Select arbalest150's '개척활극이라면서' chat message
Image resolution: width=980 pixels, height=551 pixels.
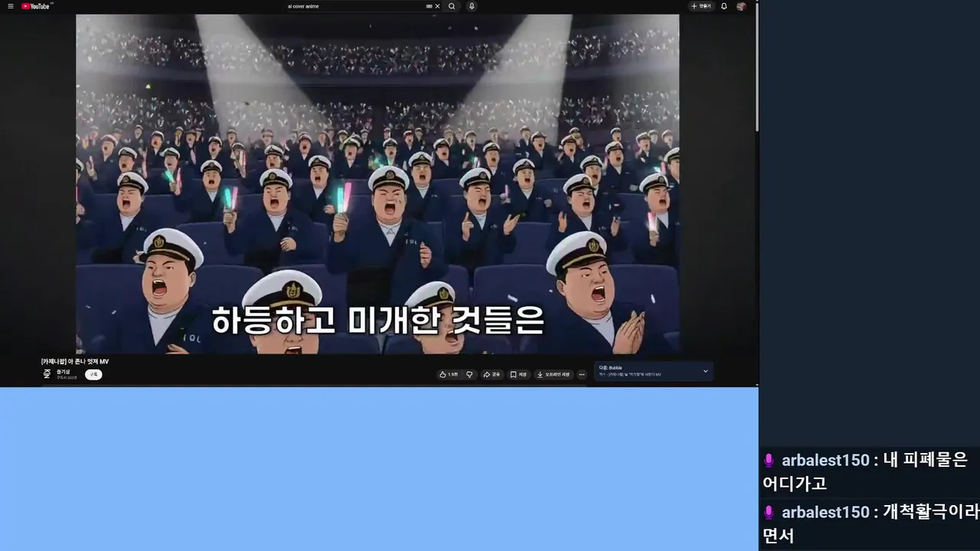[871, 523]
